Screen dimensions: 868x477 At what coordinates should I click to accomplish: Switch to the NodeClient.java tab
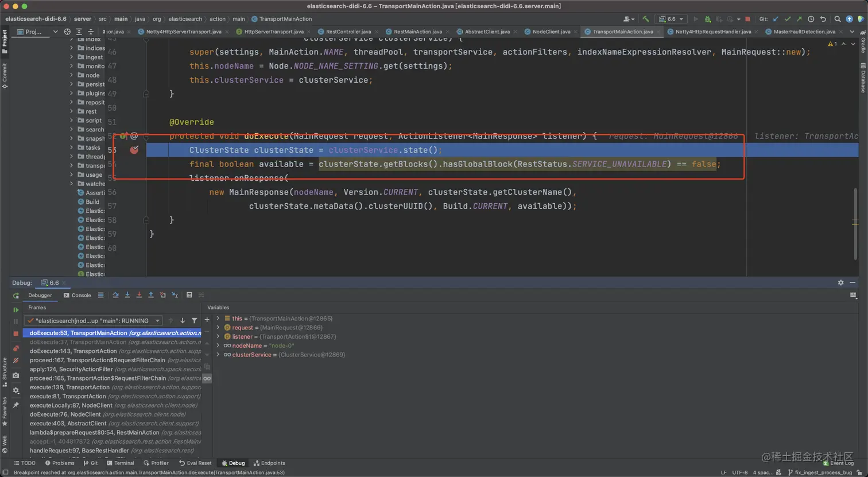tap(551, 32)
